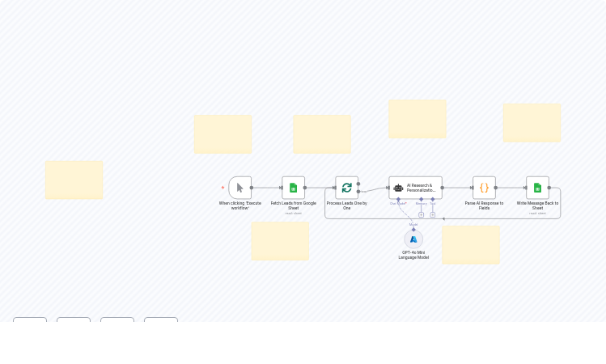This screenshot has height=364, width=606.
Task: Select the manual 'Execute workflow' trigger node
Action: (x=239, y=188)
